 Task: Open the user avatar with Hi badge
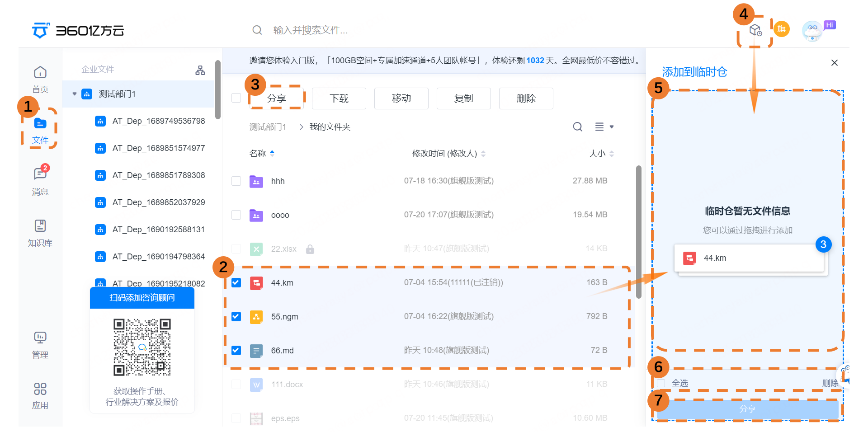(812, 31)
